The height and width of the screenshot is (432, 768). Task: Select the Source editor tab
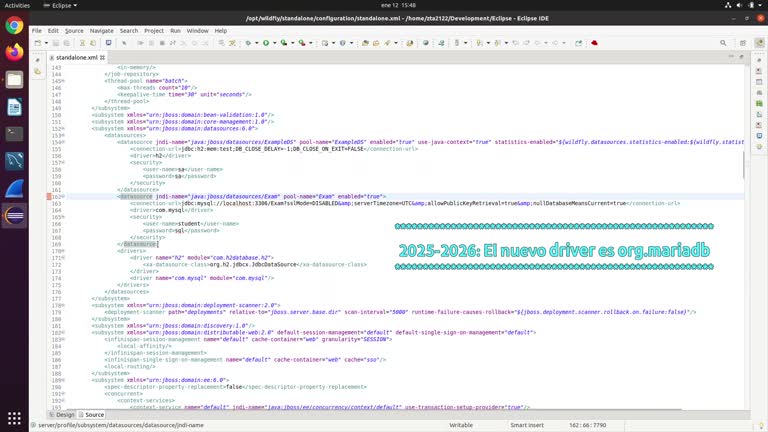click(91, 414)
